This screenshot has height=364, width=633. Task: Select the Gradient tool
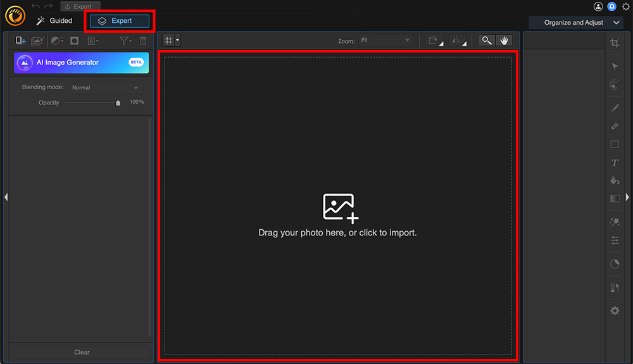pyautogui.click(x=615, y=199)
